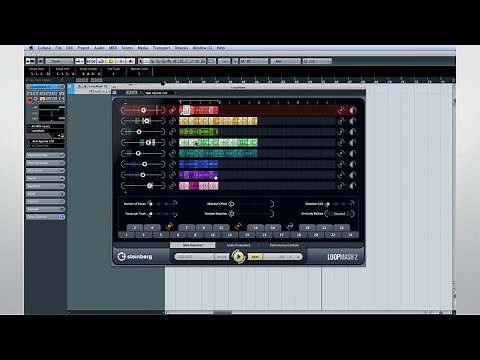
Task: Click scene icon between pads 16 and 19
Action: [290, 226]
